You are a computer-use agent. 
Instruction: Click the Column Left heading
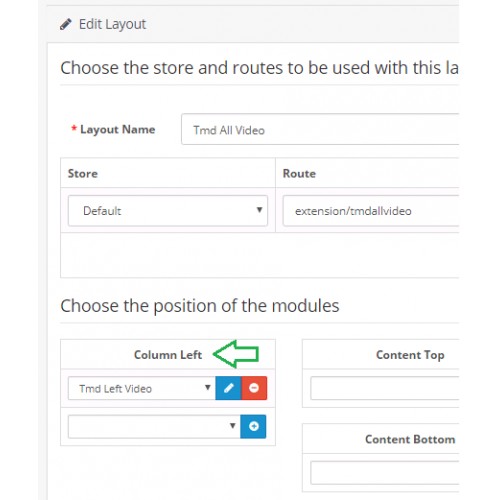click(168, 355)
